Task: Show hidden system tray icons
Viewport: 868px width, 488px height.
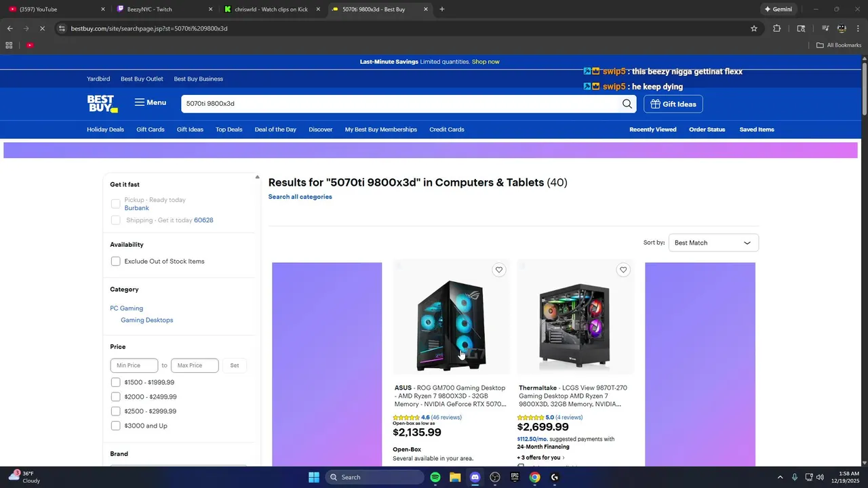Action: [x=780, y=477]
